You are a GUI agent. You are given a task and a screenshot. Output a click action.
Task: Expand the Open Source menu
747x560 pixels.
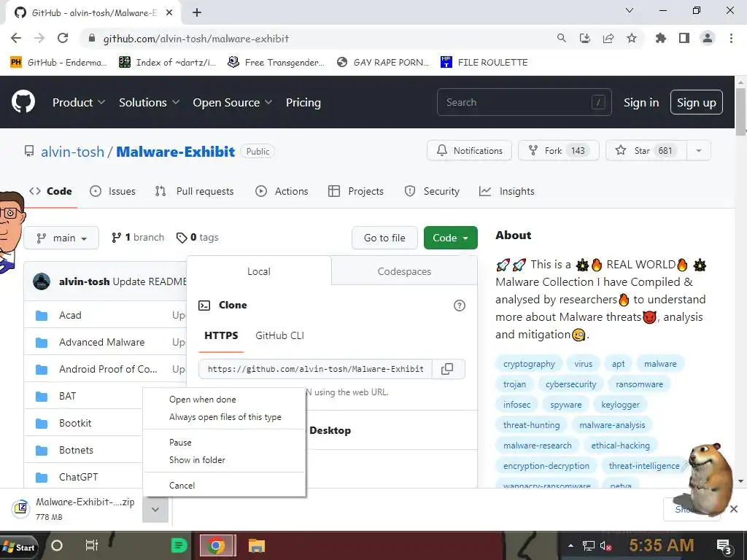233,102
